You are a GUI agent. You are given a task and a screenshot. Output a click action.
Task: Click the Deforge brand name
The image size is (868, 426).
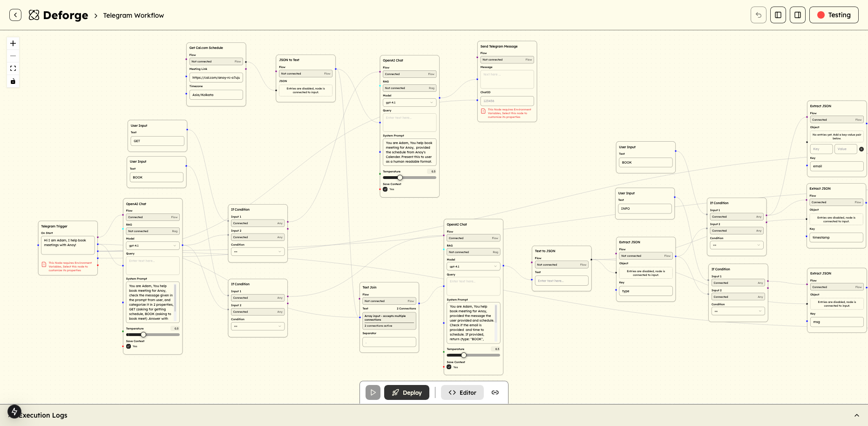coord(66,15)
